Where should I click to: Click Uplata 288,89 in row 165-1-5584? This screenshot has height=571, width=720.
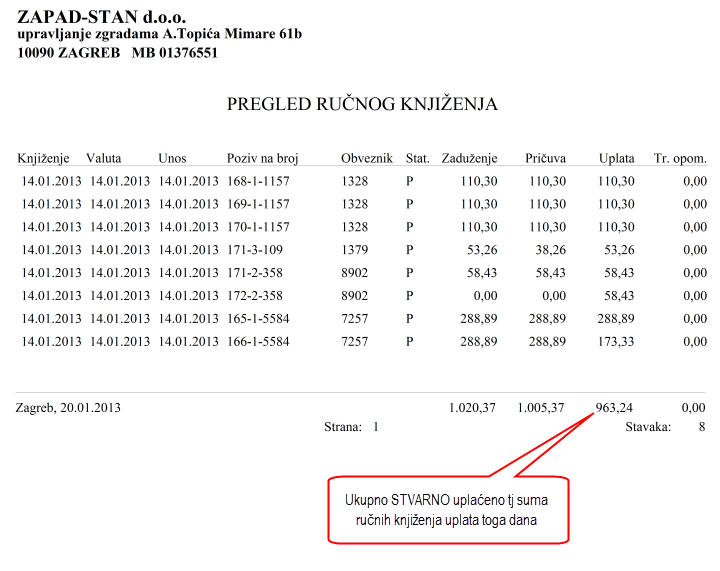[x=616, y=319]
